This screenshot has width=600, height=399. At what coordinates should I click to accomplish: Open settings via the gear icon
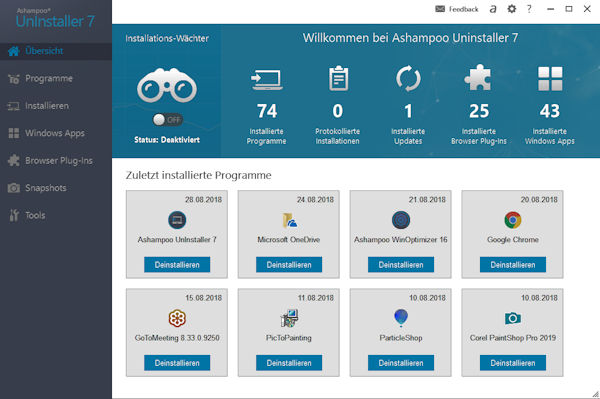click(x=512, y=9)
